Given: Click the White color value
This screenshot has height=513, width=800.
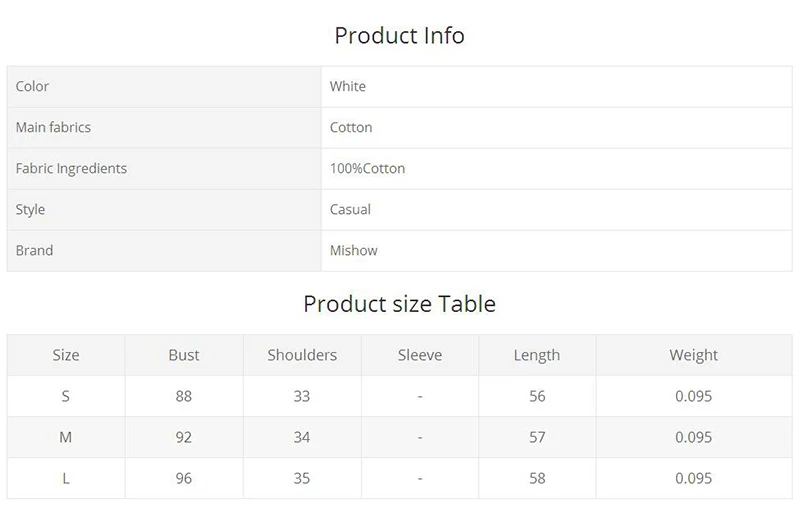Looking at the screenshot, I should coord(348,87).
